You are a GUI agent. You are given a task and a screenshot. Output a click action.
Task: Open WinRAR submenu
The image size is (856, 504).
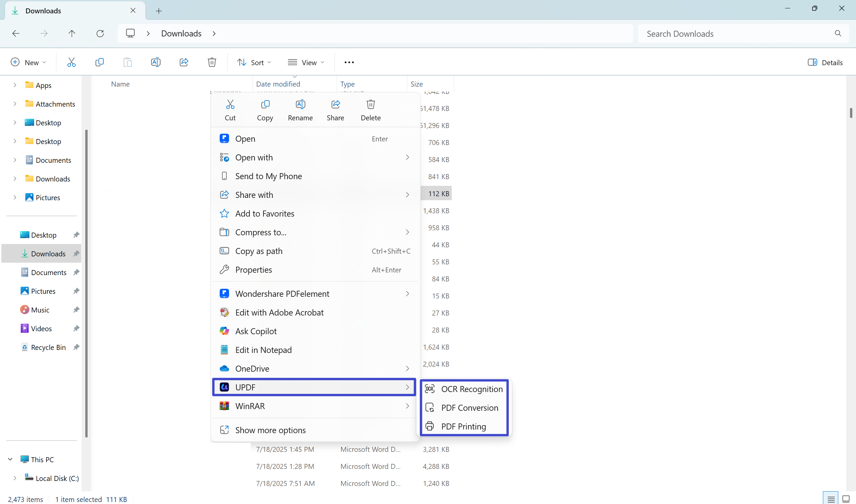click(314, 405)
